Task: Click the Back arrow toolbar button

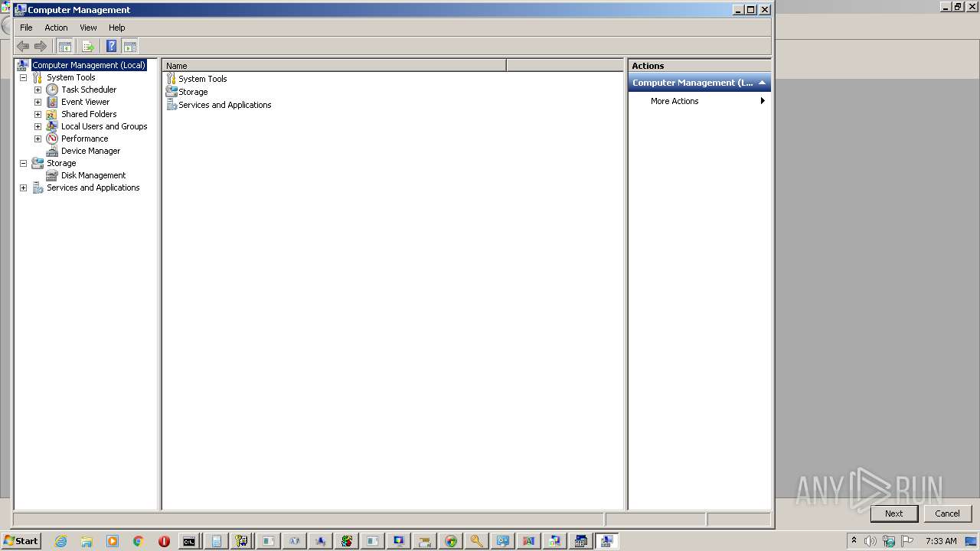Action: point(23,46)
